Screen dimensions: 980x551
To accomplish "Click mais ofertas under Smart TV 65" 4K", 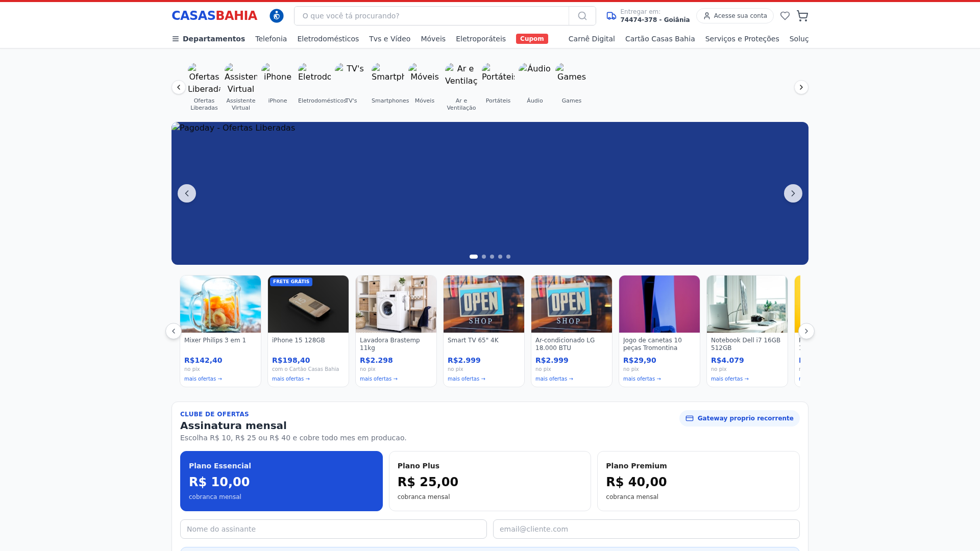I will [x=467, y=379].
